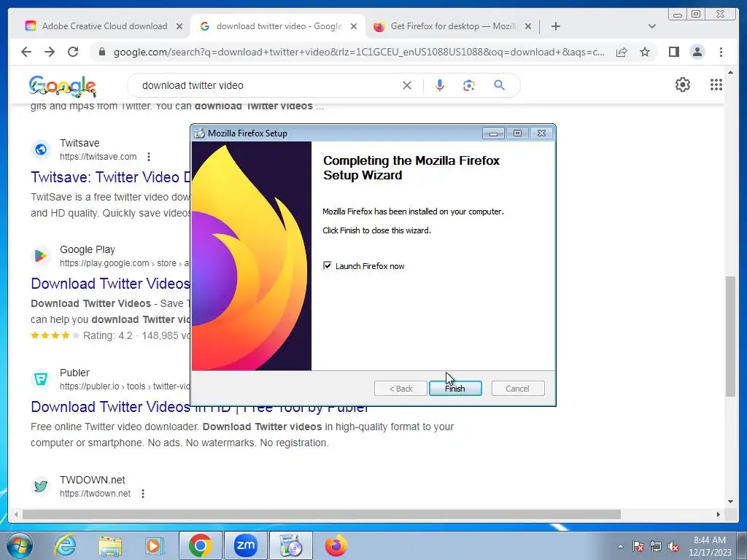Open a new Chrome tab
The height and width of the screenshot is (560, 747).
click(555, 27)
